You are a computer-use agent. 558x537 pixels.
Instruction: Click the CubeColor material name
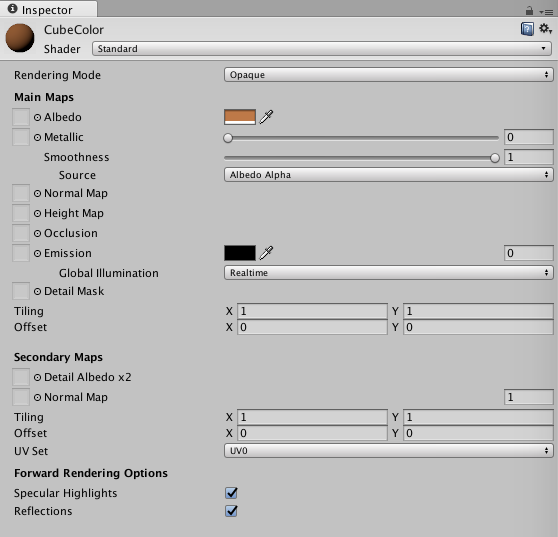coord(74,30)
